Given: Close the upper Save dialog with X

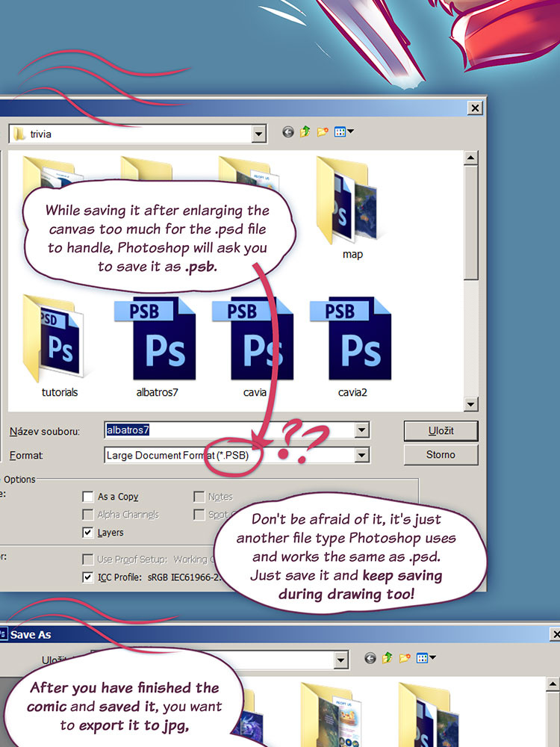Looking at the screenshot, I should pos(474,108).
